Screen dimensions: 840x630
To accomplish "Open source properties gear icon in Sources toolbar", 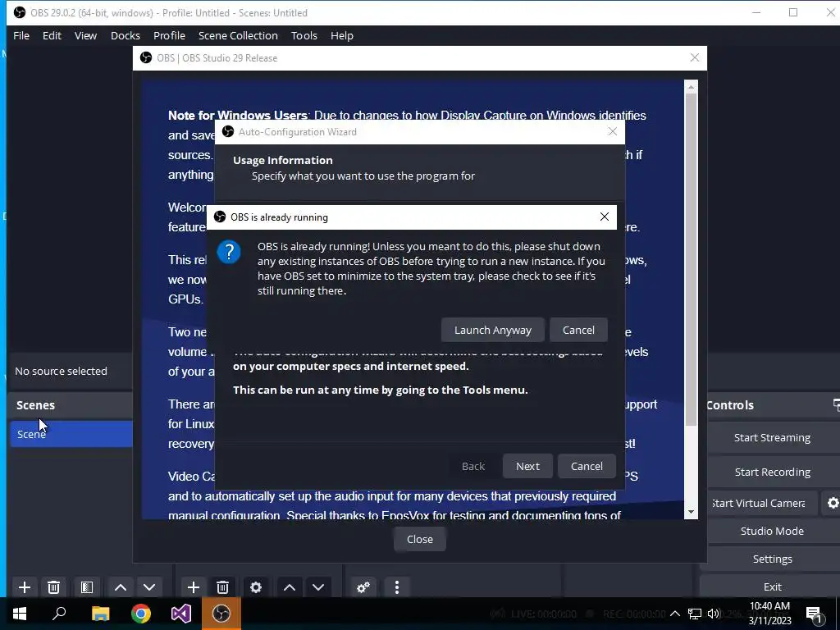I will 256,587.
